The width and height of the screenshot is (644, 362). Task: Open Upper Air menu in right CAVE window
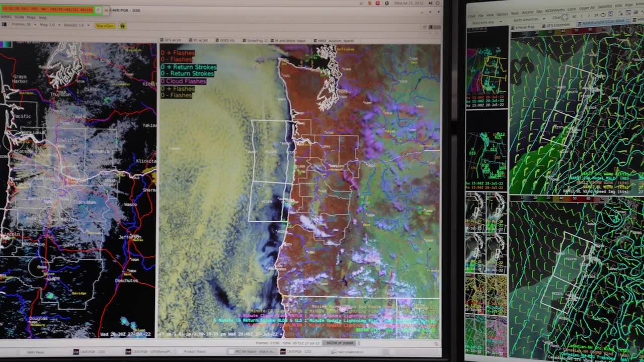[587, 8]
